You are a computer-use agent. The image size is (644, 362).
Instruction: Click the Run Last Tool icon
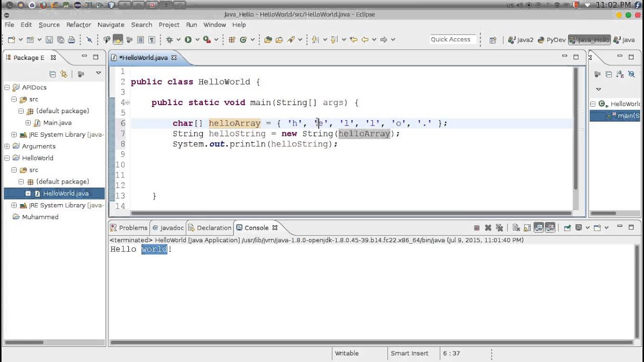pos(207,40)
